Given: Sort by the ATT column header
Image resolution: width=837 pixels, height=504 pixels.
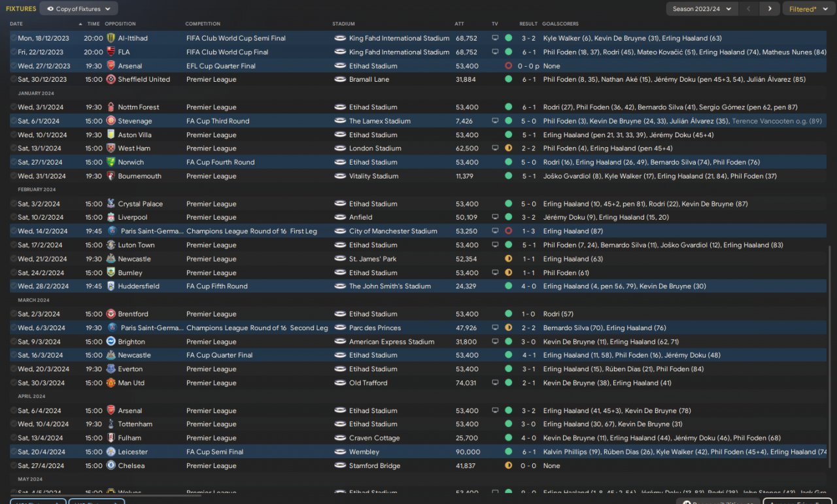Looking at the screenshot, I should [460, 24].
